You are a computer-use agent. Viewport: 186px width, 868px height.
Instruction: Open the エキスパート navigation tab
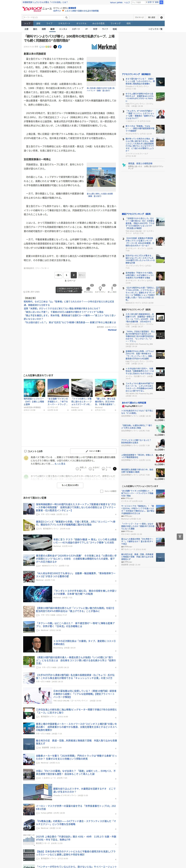[64, 24]
